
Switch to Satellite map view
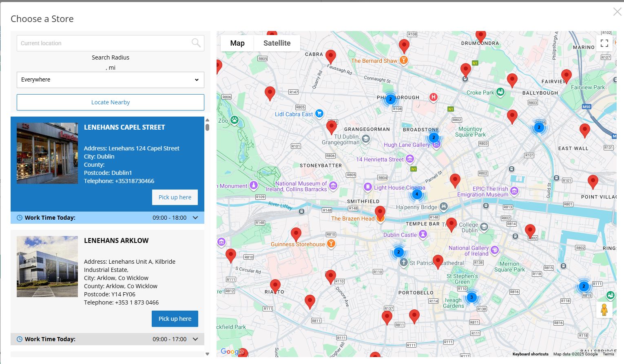pos(277,43)
